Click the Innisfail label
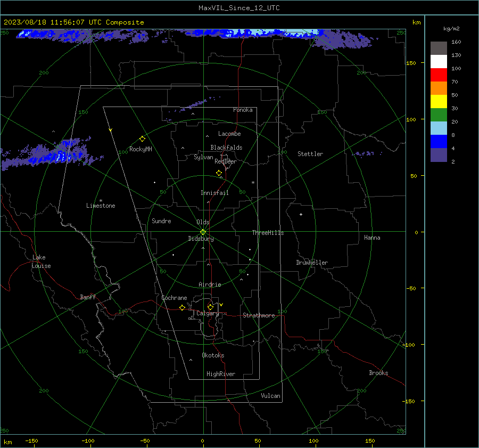 pos(214,193)
